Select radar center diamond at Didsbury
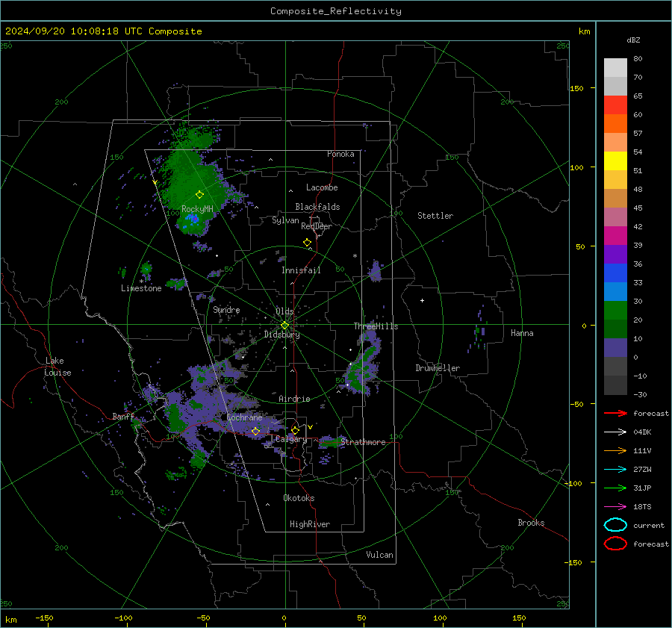Viewport: 672px width, 628px height. pos(284,326)
